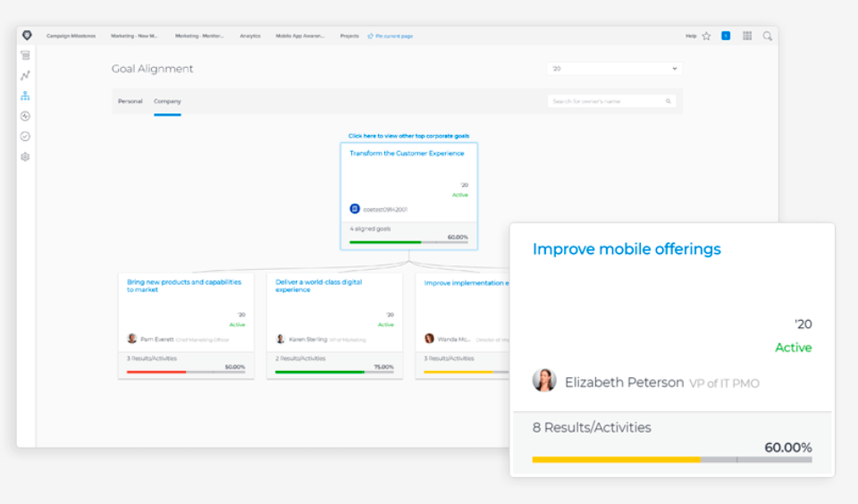The width and height of the screenshot is (858, 504).
Task: Click yellow 60.00% progress bar on mobile offerings
Action: [x=672, y=459]
